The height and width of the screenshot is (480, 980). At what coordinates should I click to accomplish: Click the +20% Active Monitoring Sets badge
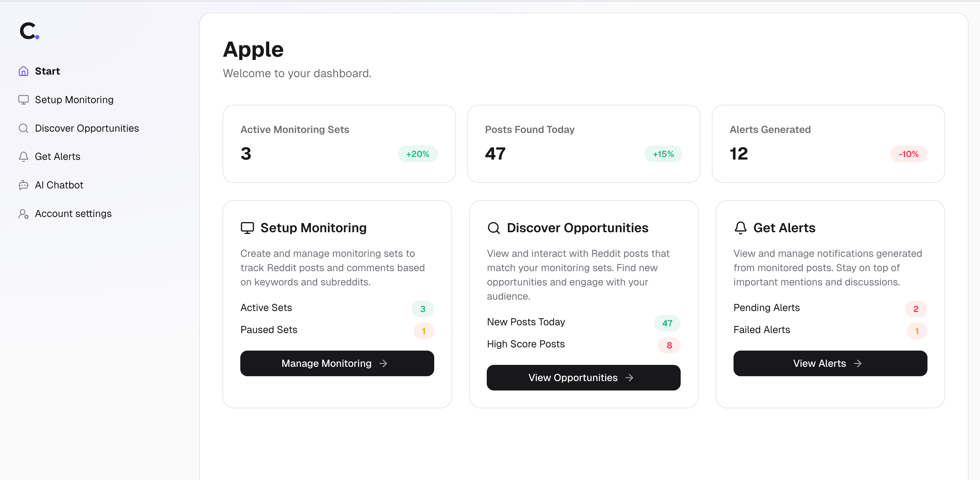417,154
